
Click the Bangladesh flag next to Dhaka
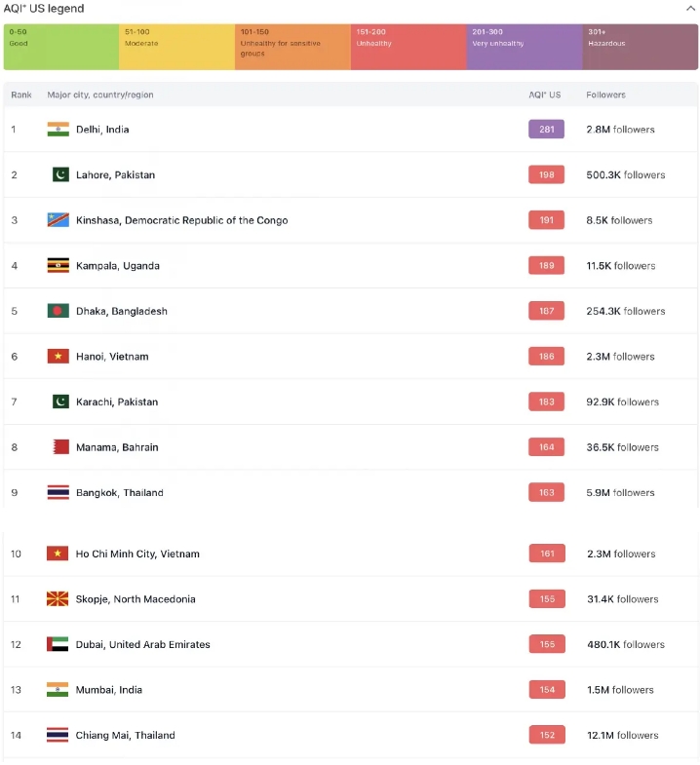coord(58,311)
